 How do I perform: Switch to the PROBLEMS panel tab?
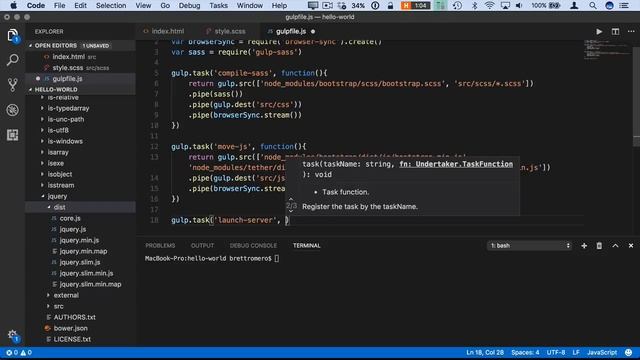click(160, 246)
